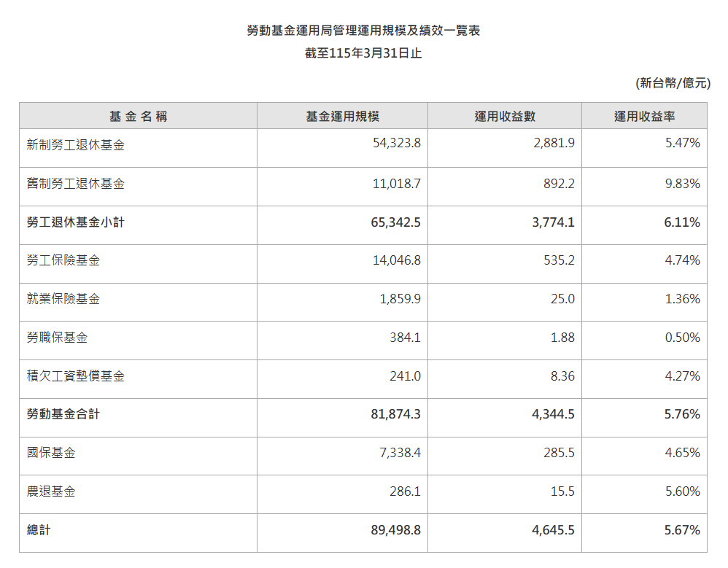Click the value 384.1
The height and width of the screenshot is (568, 728).
coord(406,338)
